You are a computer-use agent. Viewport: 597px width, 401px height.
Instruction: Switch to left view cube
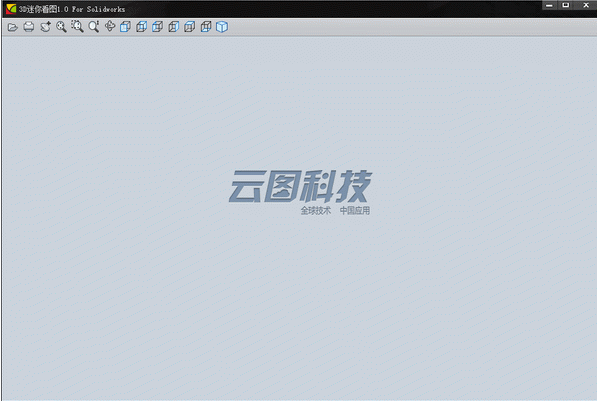tap(158, 27)
